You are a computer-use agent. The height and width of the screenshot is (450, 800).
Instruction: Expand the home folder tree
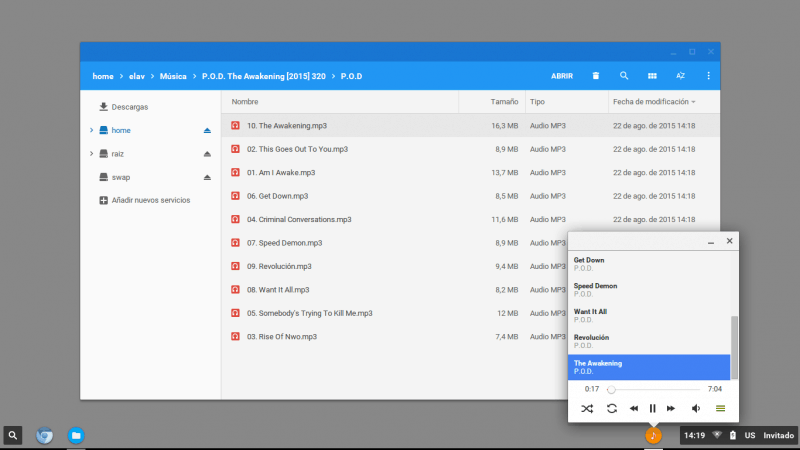(91, 131)
